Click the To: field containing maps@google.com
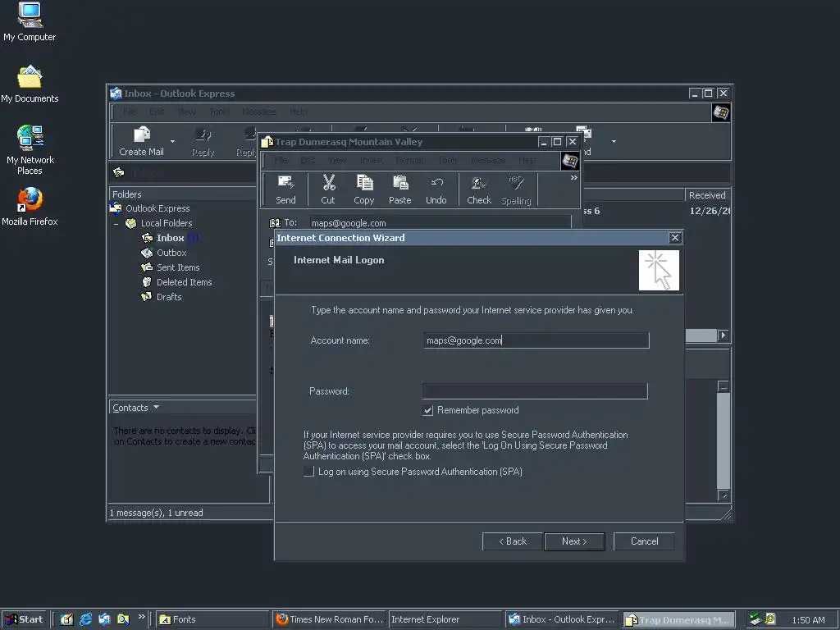The width and height of the screenshot is (840, 630). (441, 223)
